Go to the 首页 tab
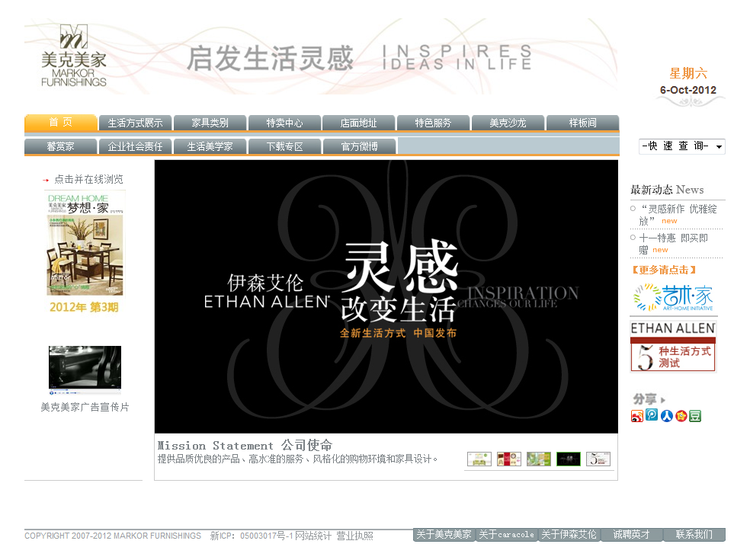 61,123
